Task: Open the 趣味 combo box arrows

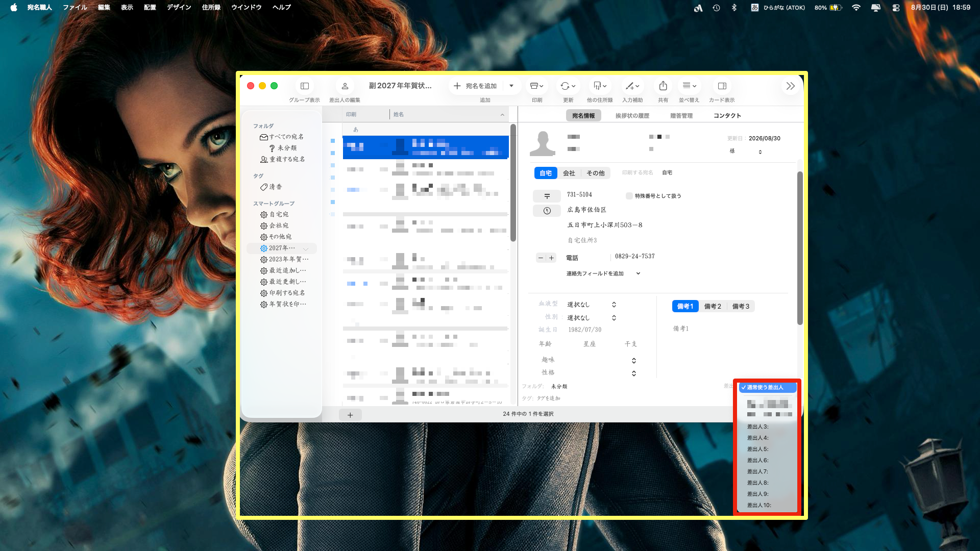Action: pyautogui.click(x=634, y=360)
